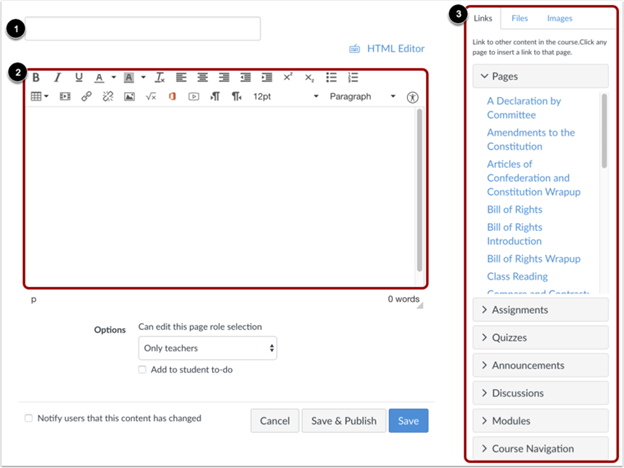
Task: Expand the Quizzes section
Action: (x=540, y=337)
